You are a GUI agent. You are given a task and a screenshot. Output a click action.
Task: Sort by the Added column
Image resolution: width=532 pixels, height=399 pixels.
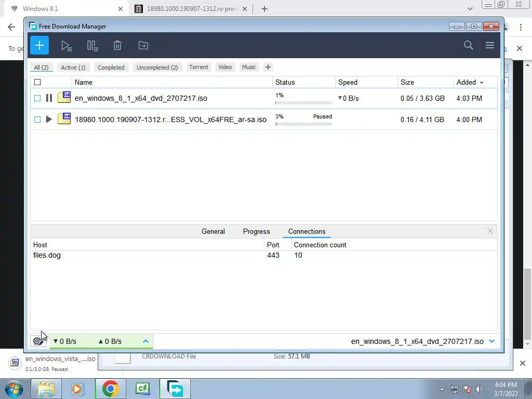(470, 82)
